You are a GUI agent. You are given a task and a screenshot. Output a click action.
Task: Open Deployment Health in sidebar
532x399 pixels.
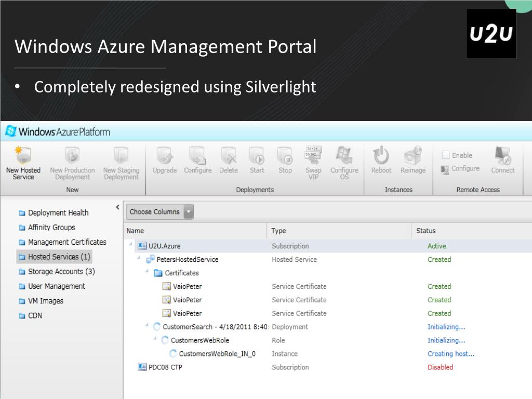[54, 212]
